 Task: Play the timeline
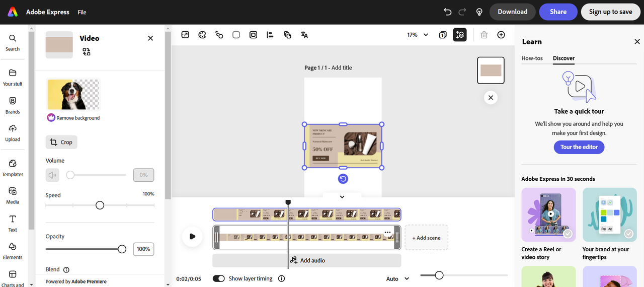[x=192, y=236]
